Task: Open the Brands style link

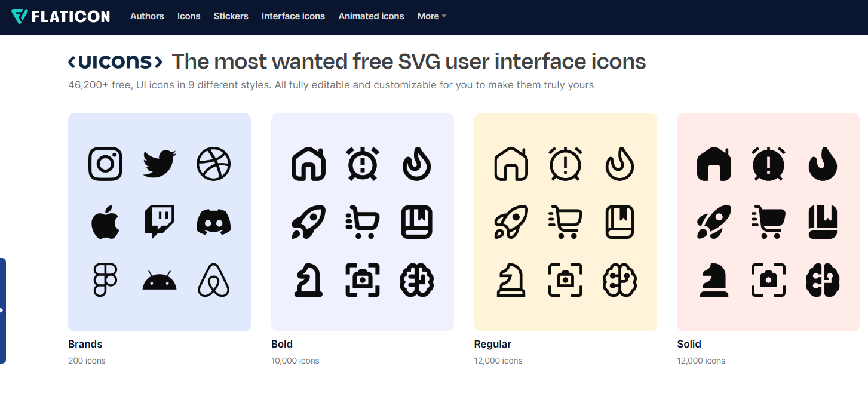Action: tap(85, 344)
